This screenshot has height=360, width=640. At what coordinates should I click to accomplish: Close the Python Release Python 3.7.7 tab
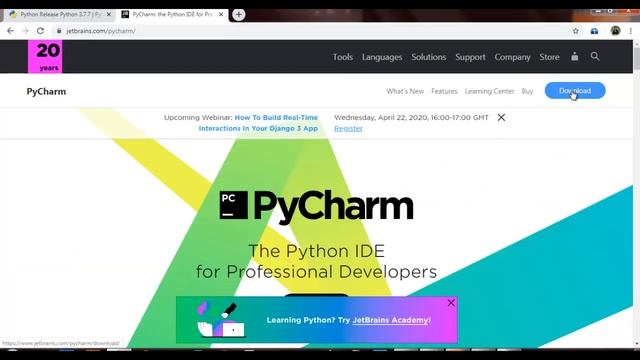[x=109, y=14]
